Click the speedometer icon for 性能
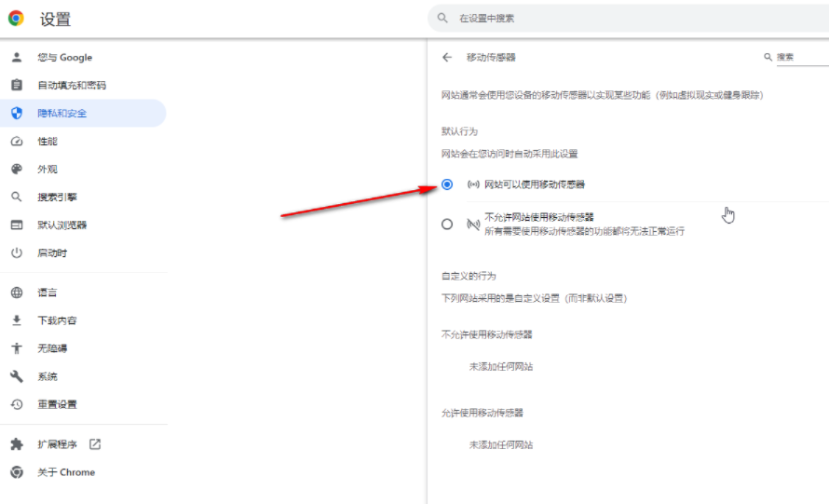 pyautogui.click(x=17, y=142)
